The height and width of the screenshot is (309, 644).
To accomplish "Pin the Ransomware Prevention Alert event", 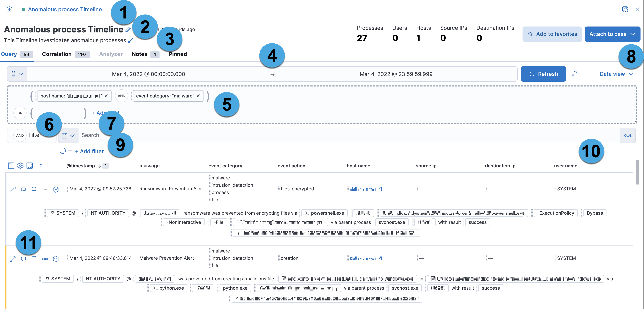I will [x=34, y=189].
